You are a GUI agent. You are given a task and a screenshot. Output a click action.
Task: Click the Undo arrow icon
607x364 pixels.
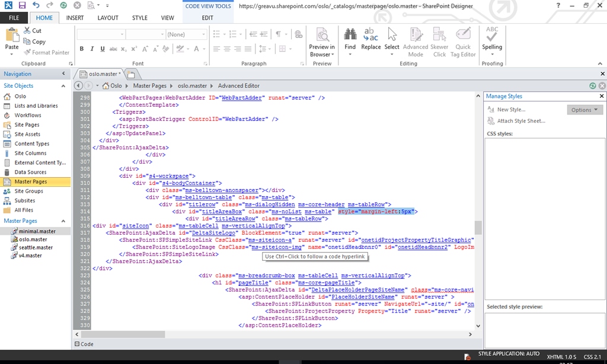point(36,5)
